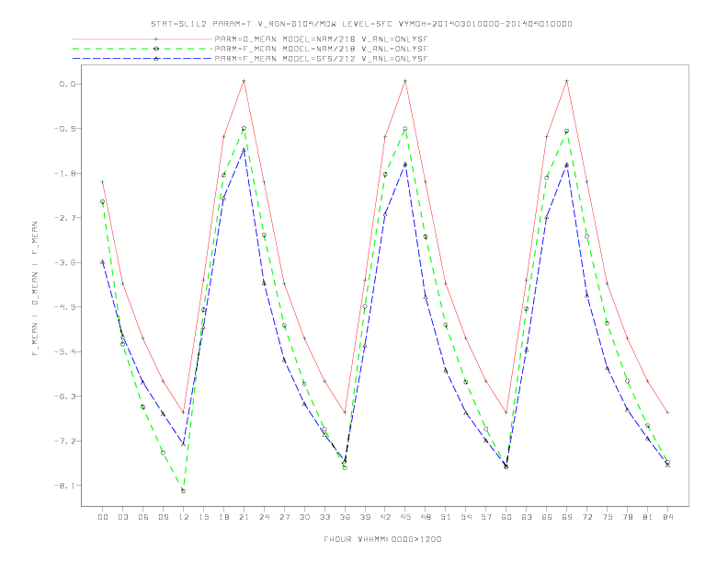
Task: Click the x-axis tick label 27
Action: click(284, 517)
